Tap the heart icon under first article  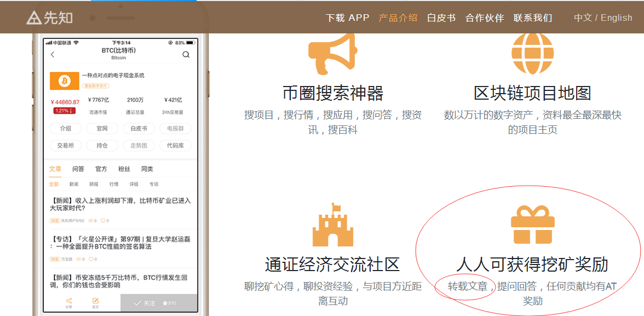[103, 221]
